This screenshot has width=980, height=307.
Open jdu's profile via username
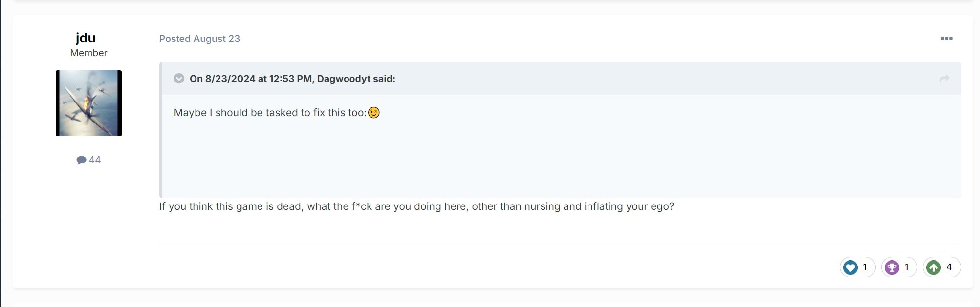tap(86, 38)
